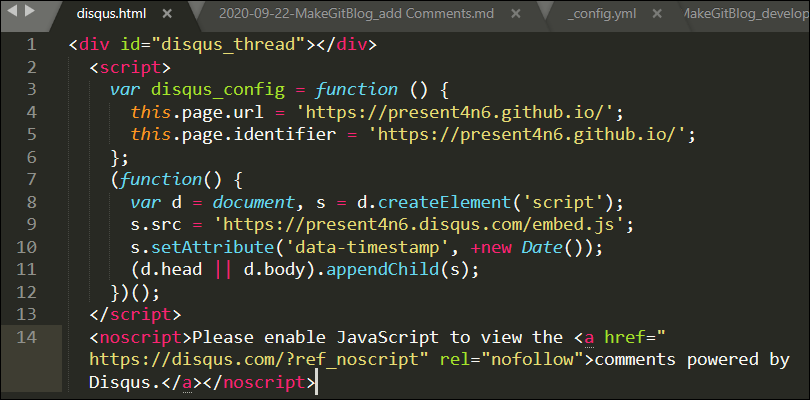Click line number 11 in gutter

tap(26, 270)
